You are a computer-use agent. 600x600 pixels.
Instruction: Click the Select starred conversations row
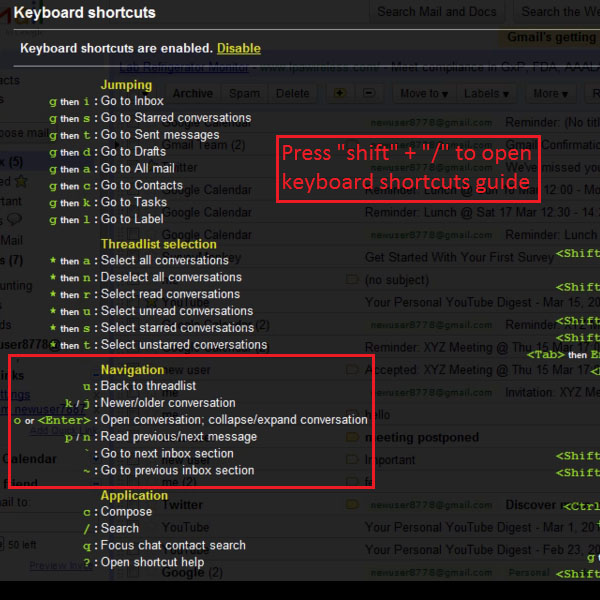pos(152,328)
